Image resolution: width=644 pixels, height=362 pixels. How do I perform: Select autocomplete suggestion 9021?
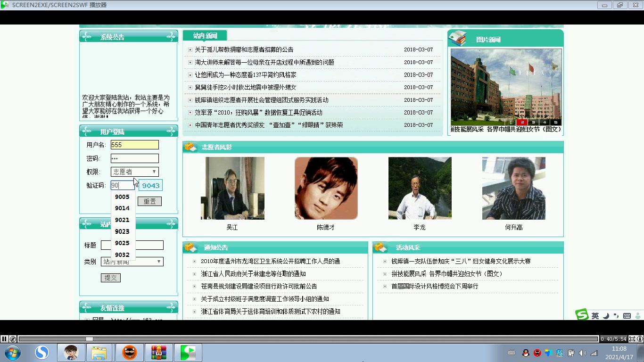[x=123, y=220]
